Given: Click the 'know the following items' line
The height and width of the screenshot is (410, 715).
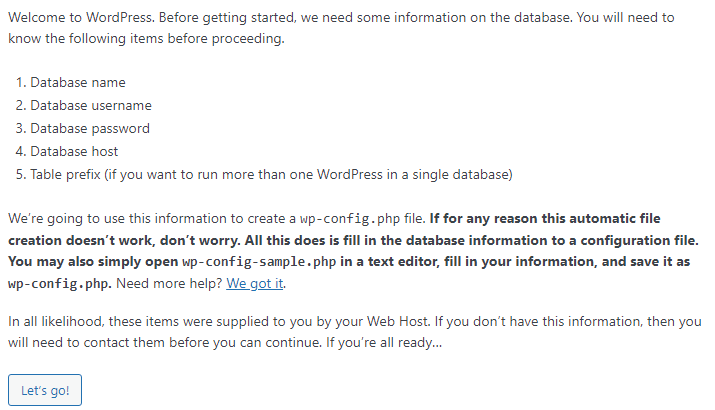Looking at the screenshot, I should point(146,38).
